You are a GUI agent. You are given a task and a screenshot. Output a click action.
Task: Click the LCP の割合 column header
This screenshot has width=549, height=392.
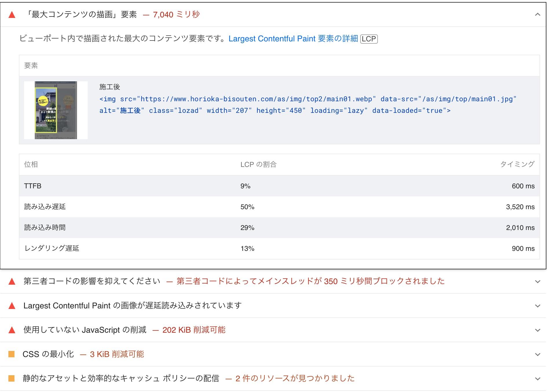click(259, 164)
